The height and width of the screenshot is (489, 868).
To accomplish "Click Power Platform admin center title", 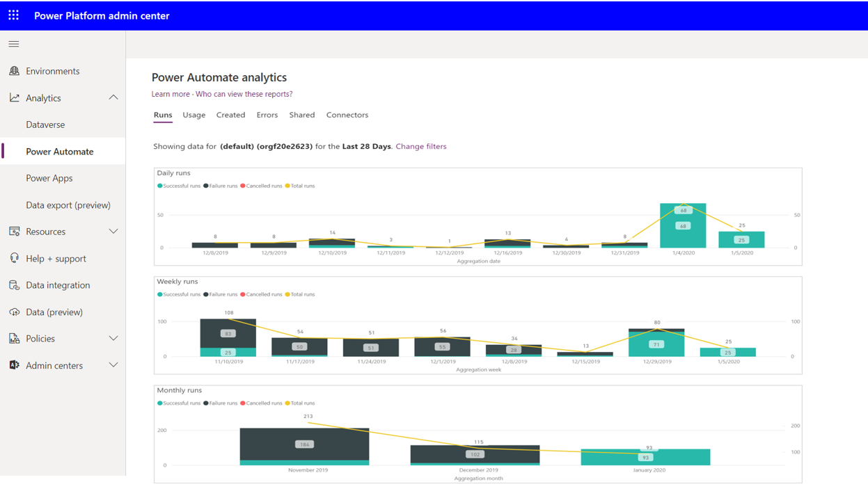I will pos(102,15).
